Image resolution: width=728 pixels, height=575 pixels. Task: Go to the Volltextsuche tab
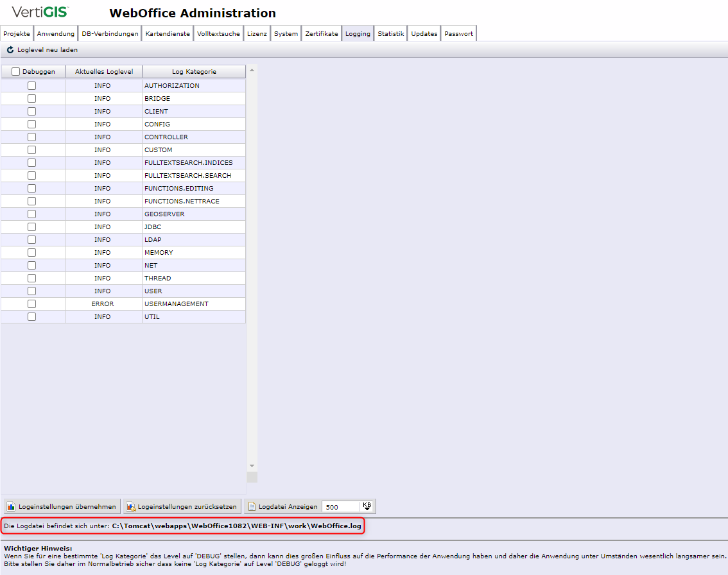(x=218, y=33)
